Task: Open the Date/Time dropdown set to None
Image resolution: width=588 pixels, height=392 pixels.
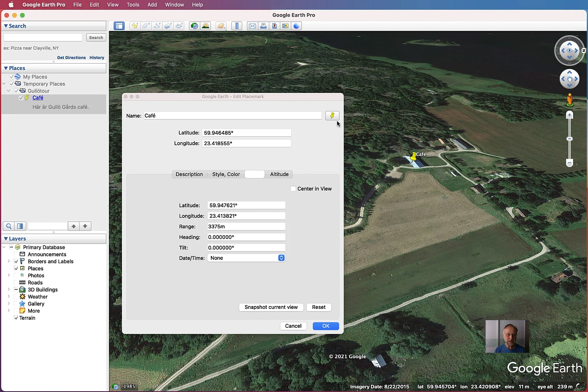Action: click(x=246, y=258)
